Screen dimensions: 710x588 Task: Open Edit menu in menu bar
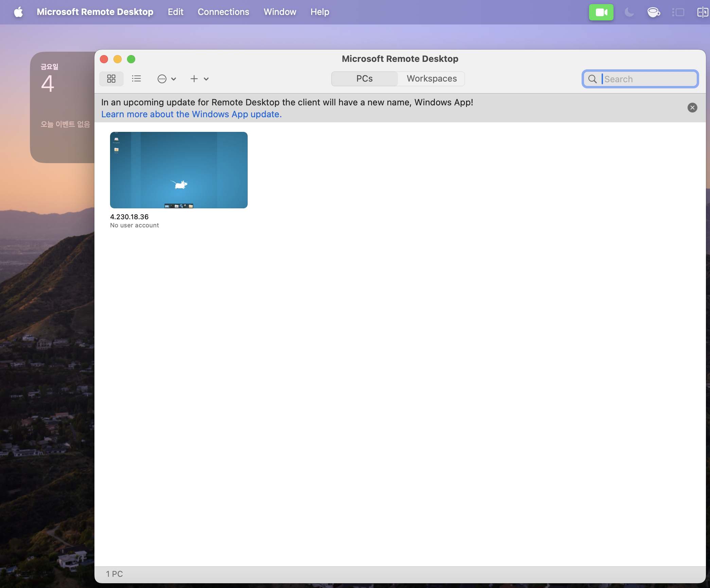(x=175, y=12)
